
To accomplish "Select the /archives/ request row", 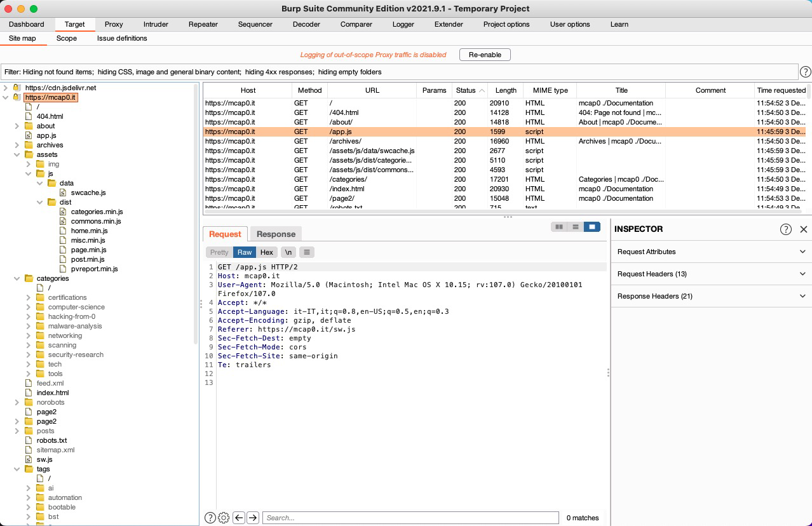I will (x=504, y=141).
